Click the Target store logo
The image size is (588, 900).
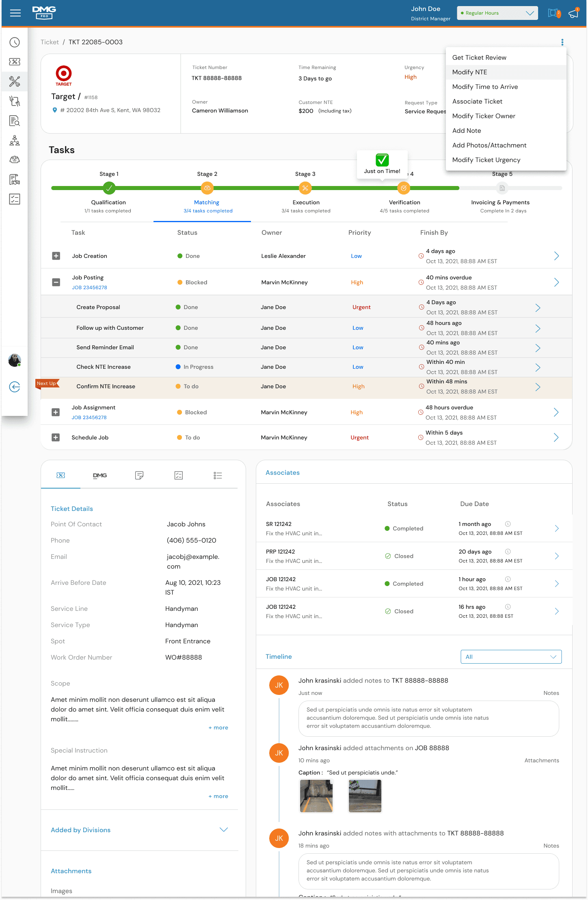[x=64, y=76]
